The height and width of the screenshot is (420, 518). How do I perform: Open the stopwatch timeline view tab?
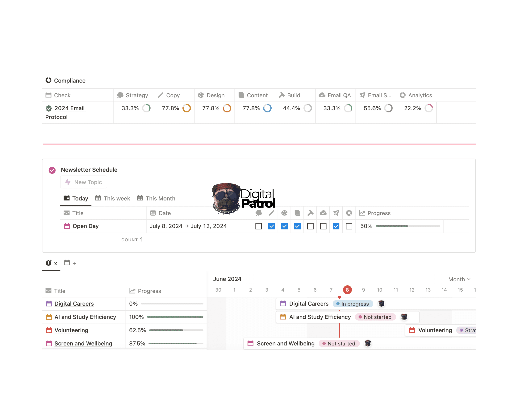pyautogui.click(x=51, y=263)
